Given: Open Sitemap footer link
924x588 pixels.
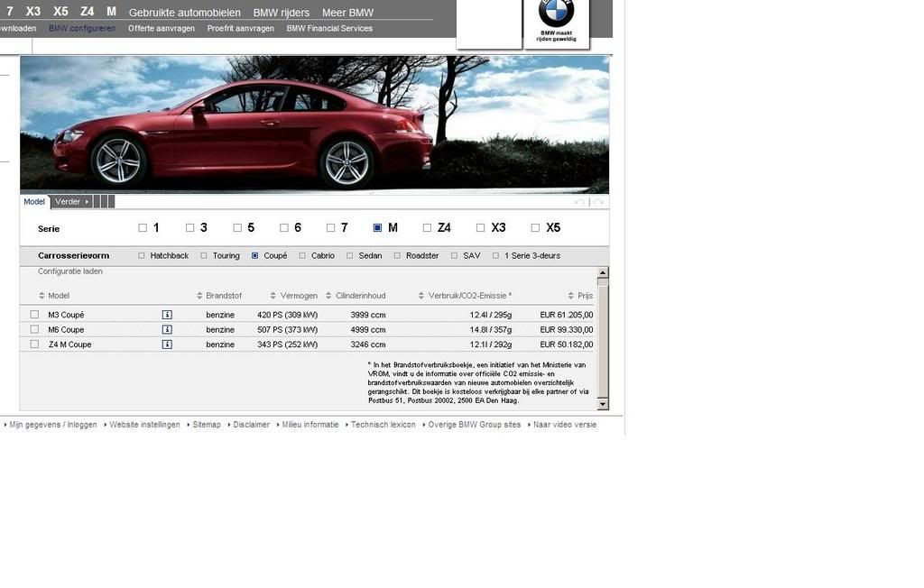Looking at the screenshot, I should coord(207,425).
